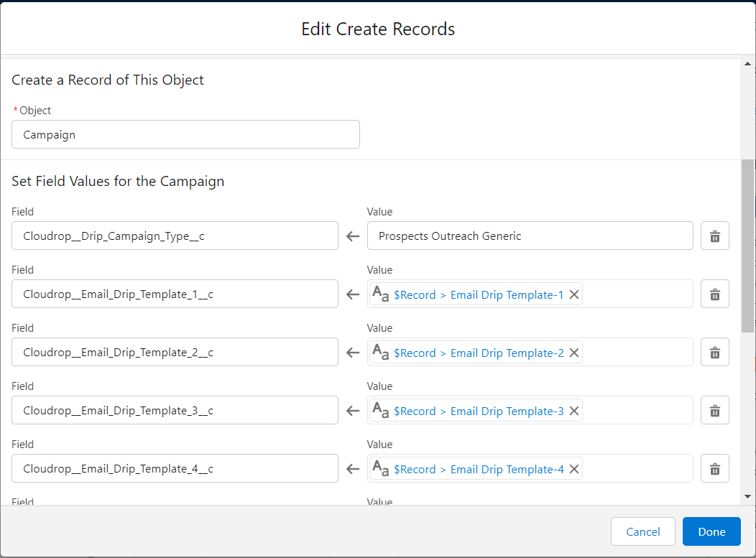Open the Cloudrop__Email_Drip_Template_1__c field picker
This screenshot has width=756, height=558.
[x=175, y=294]
